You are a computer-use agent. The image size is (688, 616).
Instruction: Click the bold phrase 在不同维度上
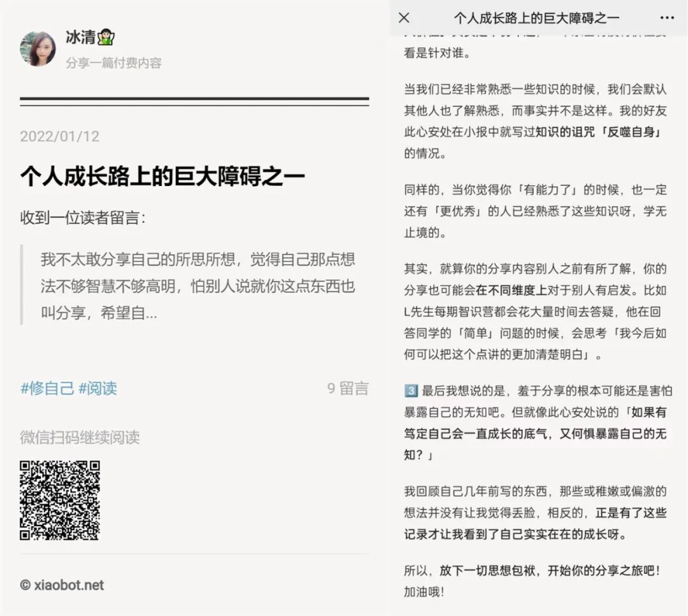tap(511, 290)
